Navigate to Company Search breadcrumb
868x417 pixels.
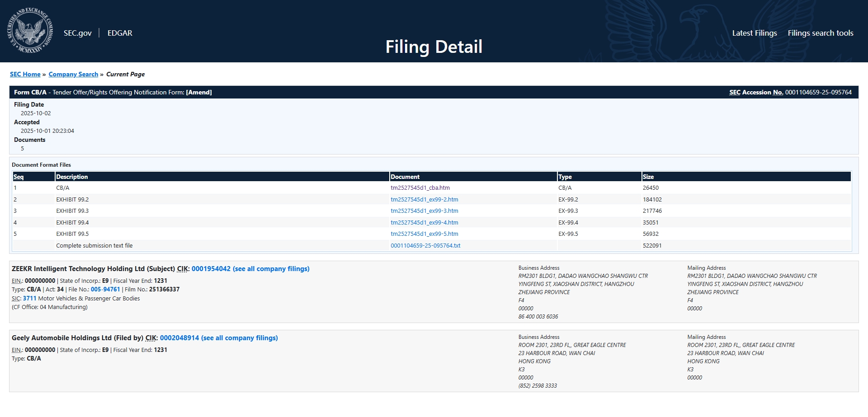click(73, 74)
